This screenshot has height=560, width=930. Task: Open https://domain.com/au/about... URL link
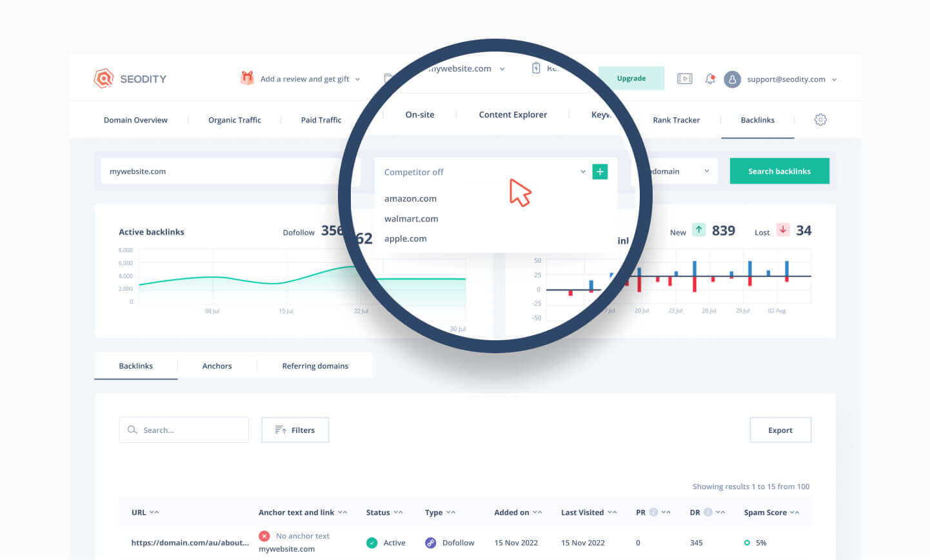190,543
